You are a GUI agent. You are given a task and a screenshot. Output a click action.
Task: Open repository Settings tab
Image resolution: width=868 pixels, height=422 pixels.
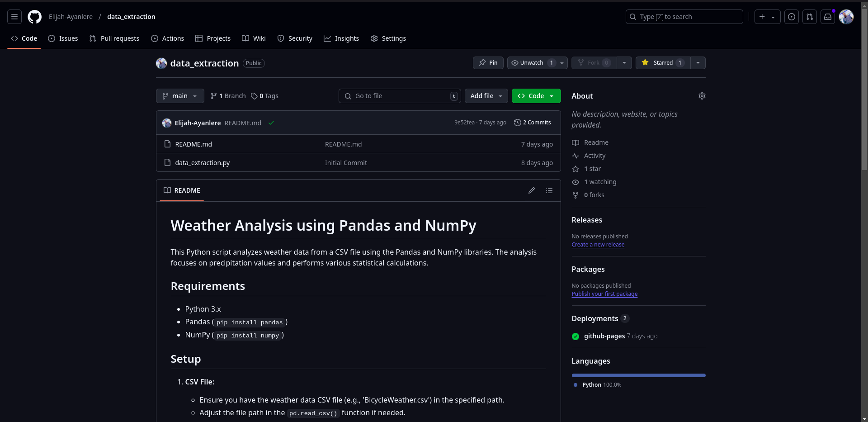point(388,38)
